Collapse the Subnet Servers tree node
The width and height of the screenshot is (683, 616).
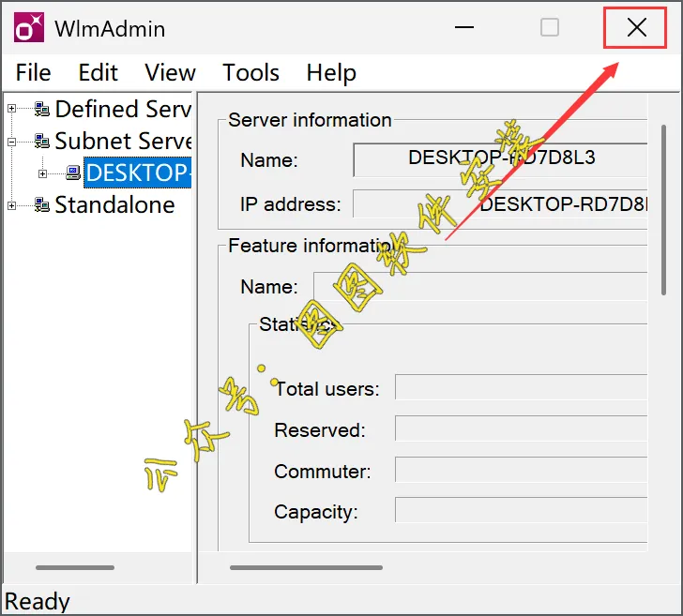click(12, 142)
